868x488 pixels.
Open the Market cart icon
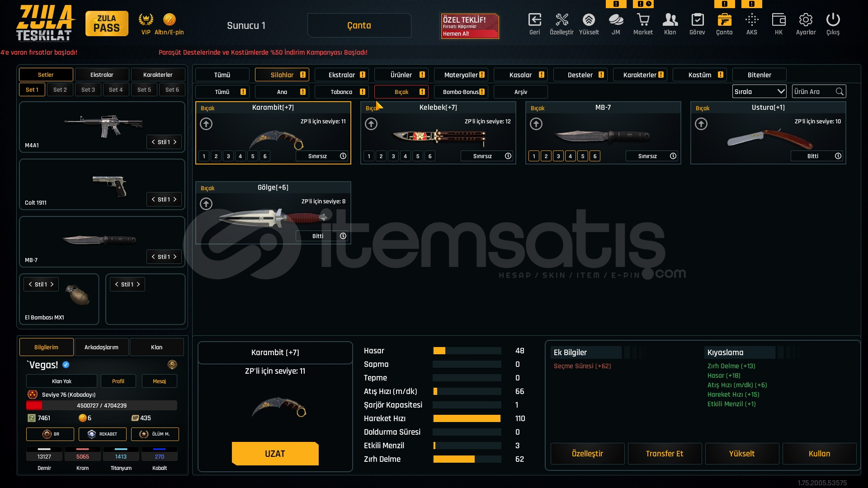(643, 20)
